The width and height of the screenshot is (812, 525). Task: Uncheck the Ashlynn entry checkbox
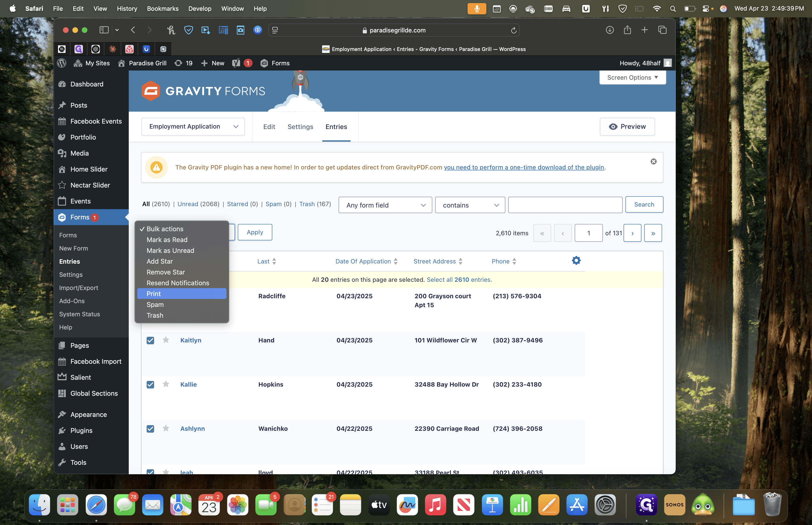pyautogui.click(x=150, y=429)
